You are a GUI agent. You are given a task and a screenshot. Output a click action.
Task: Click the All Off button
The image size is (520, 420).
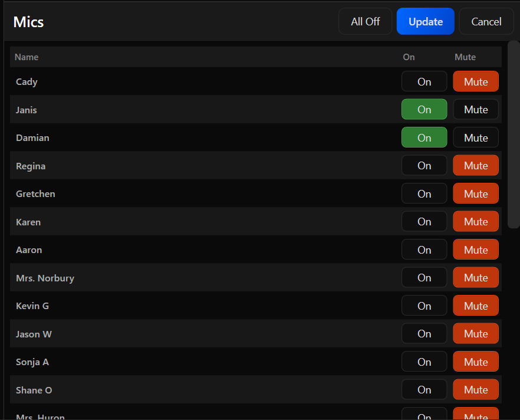(x=365, y=22)
